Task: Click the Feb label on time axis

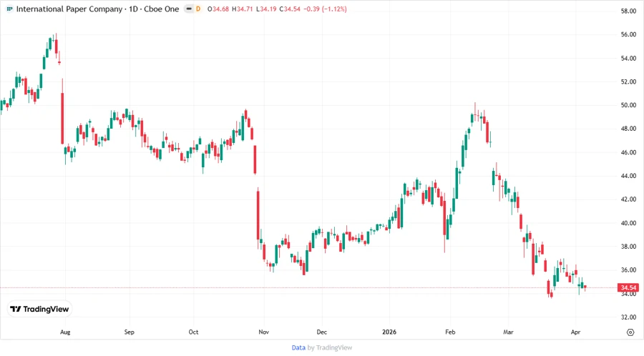Action: (450, 332)
